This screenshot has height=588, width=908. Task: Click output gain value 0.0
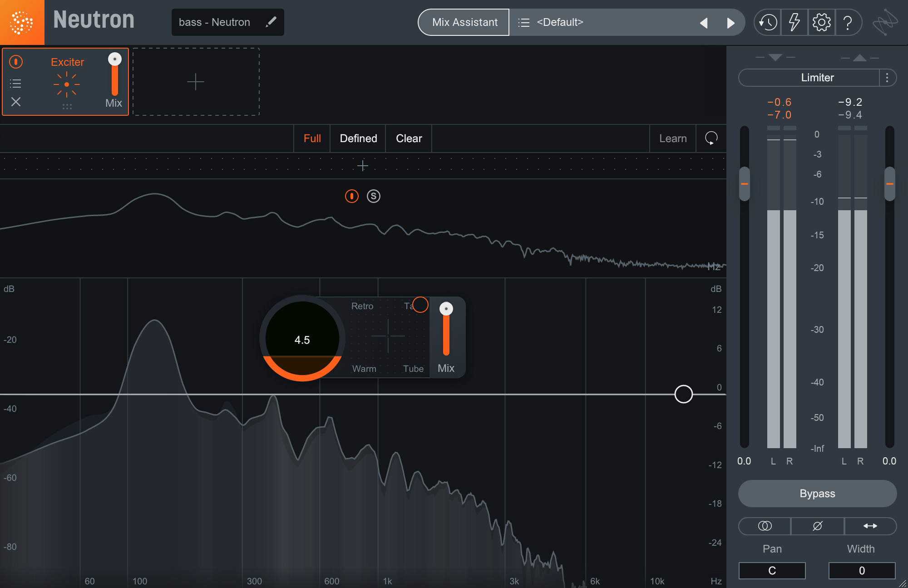click(x=889, y=461)
